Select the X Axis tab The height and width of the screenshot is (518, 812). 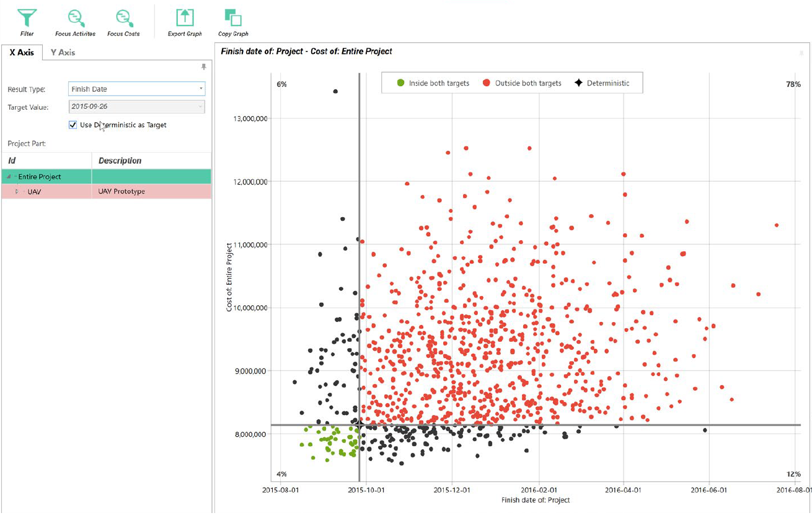point(22,53)
